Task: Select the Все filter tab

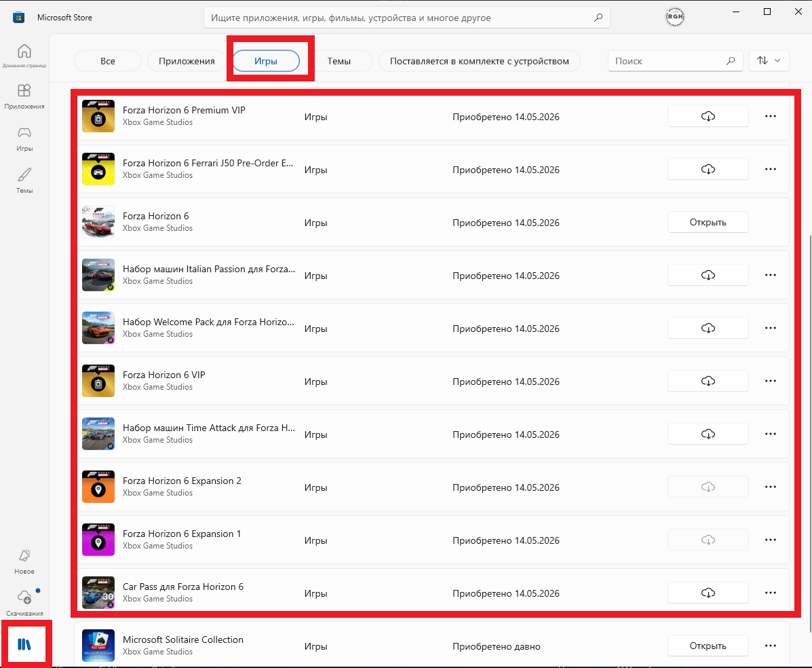Action: click(x=108, y=60)
